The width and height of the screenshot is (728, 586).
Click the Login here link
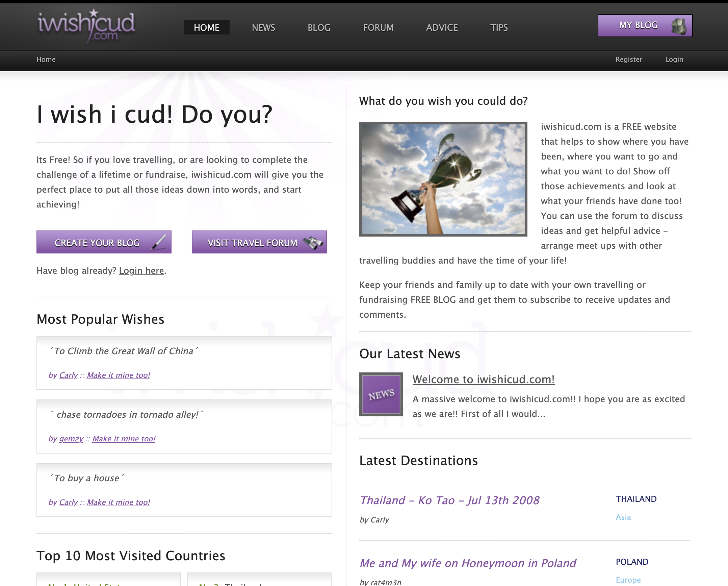pyautogui.click(x=141, y=270)
